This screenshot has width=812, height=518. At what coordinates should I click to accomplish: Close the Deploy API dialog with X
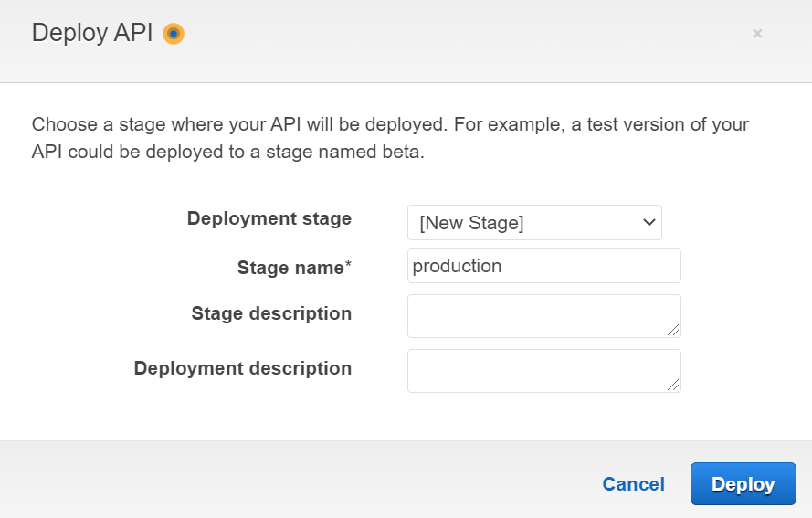tap(757, 34)
